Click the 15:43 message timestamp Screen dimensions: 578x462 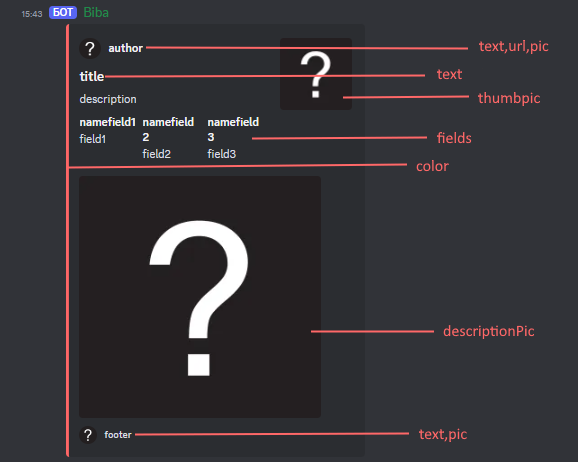click(32, 14)
